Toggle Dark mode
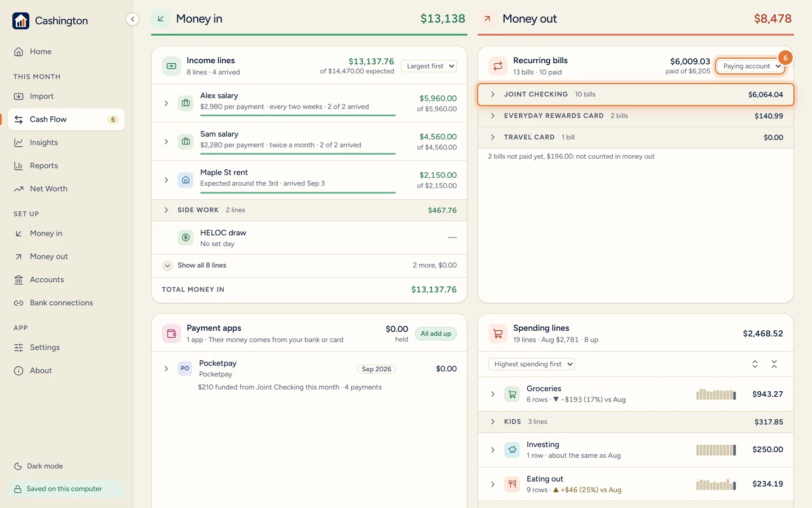Image resolution: width=812 pixels, height=508 pixels. (x=38, y=466)
